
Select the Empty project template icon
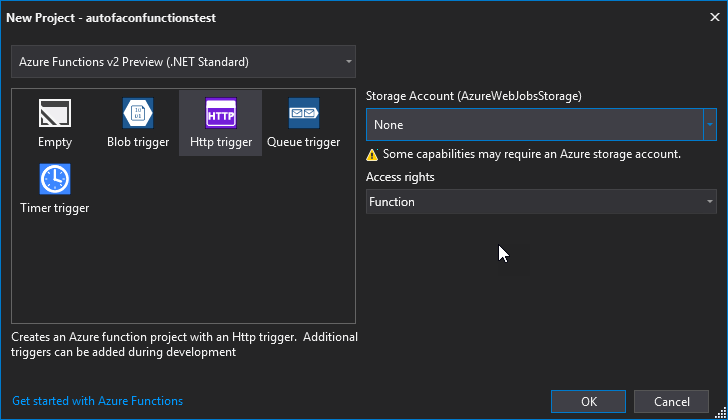tap(55, 113)
